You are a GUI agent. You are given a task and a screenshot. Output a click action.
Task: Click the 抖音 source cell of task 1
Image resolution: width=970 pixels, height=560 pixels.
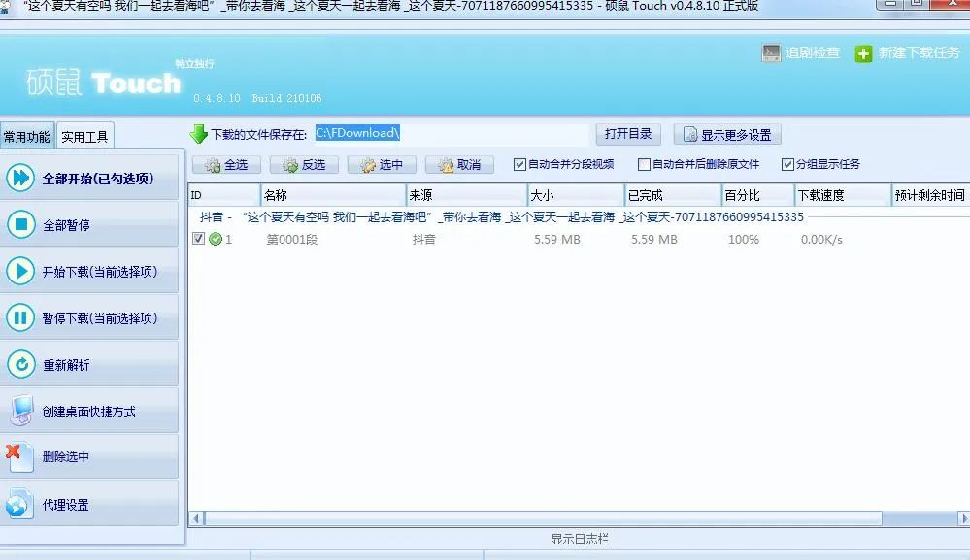(423, 239)
